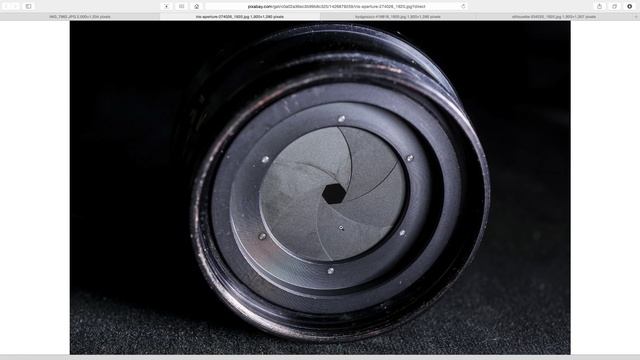The width and height of the screenshot is (640, 360).
Task: Add a new tab with plus button
Action: pyautogui.click(x=636, y=17)
